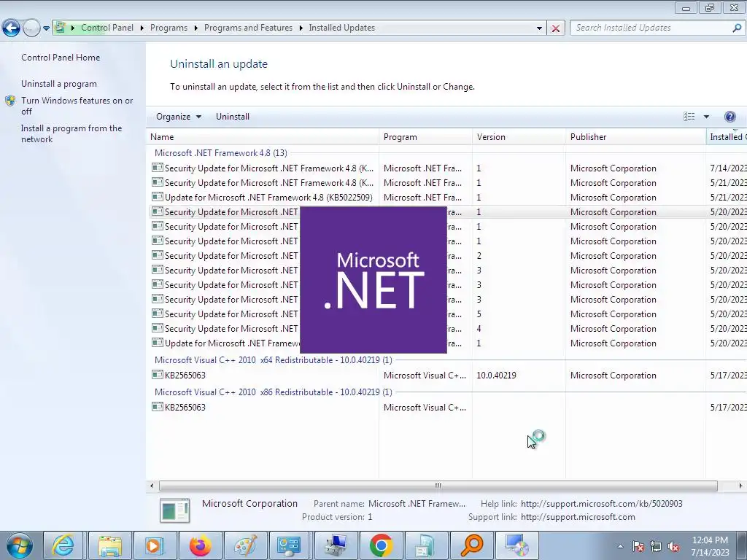The height and width of the screenshot is (560, 747).
Task: Click the Forward navigation arrow button
Action: (31, 28)
